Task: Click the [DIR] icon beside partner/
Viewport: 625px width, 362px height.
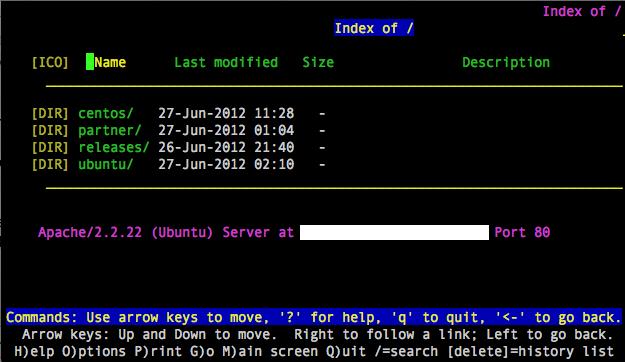Action: click(50, 130)
